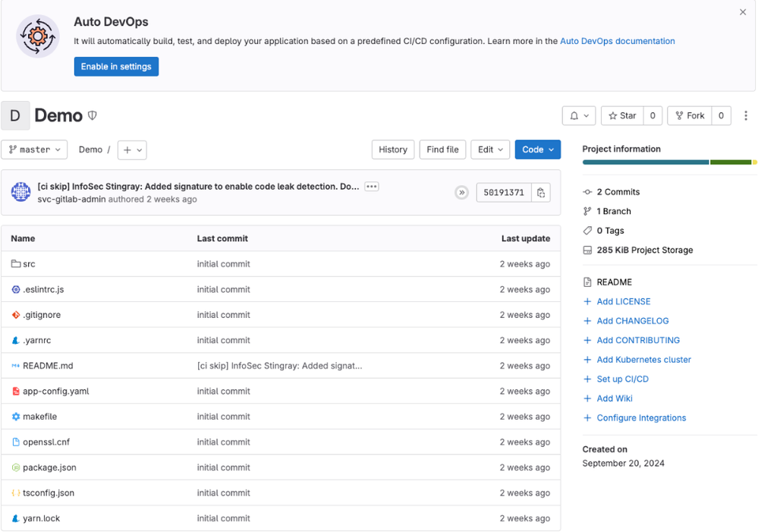Screen dimensions: 758x532
Task: Dismiss the Auto DevOps banner
Action: 742,12
